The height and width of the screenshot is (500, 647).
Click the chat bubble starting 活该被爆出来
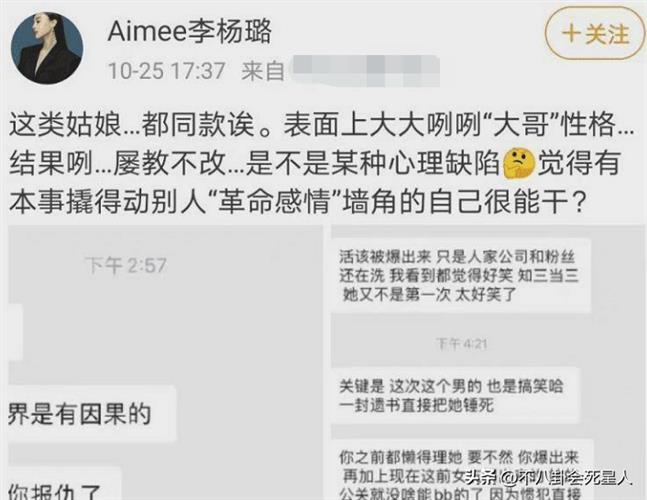tap(461, 276)
